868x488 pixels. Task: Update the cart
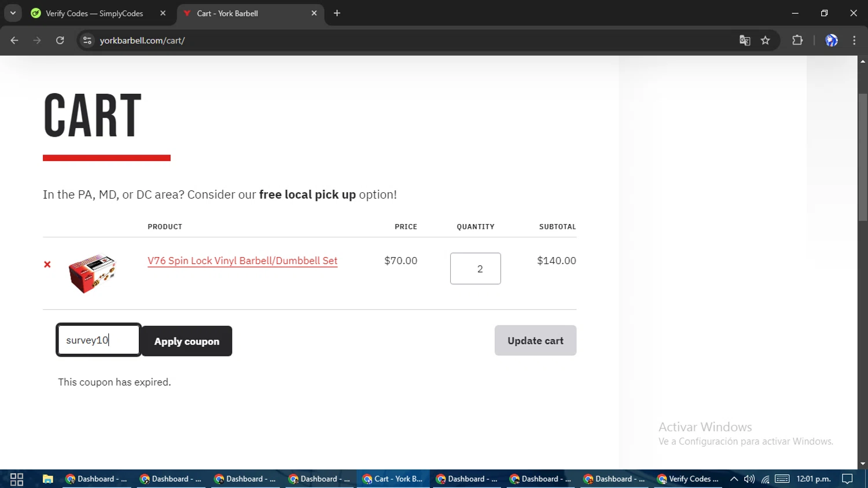535,340
